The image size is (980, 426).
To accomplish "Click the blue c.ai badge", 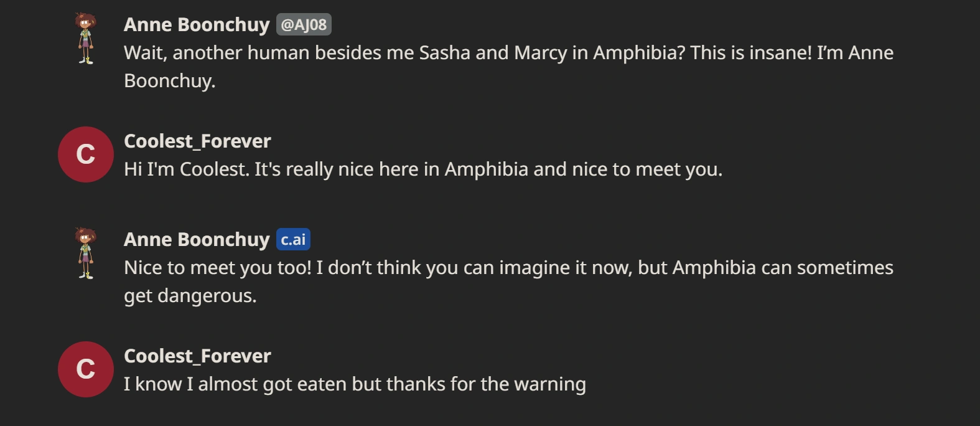I will click(x=293, y=240).
